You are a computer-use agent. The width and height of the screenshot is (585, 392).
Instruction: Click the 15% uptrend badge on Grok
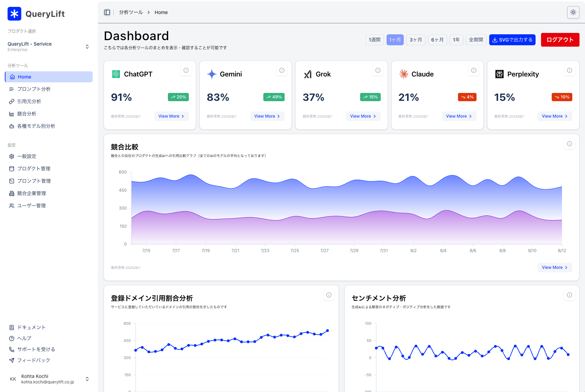point(370,97)
